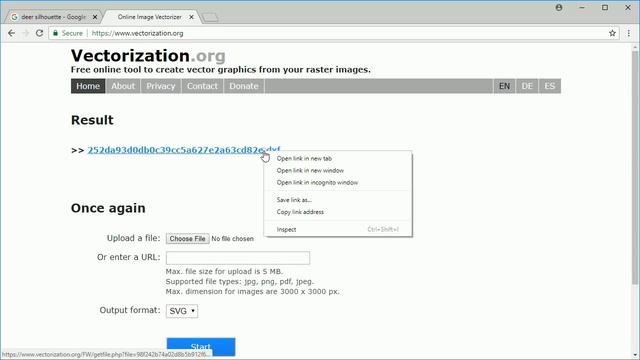
Task: Click the result dxf file link
Action: click(x=184, y=150)
